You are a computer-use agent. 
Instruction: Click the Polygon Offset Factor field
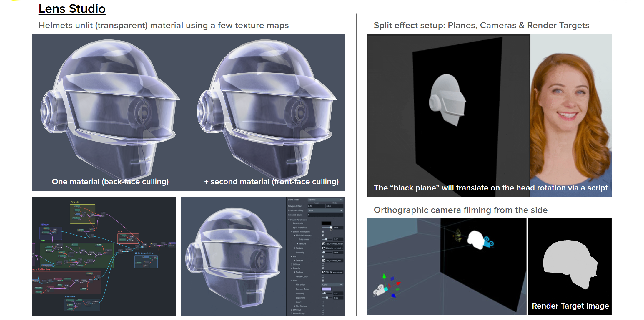click(316, 206)
